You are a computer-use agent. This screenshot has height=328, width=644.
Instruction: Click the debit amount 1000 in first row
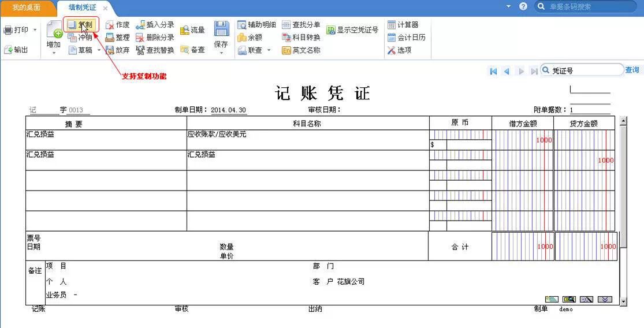(544, 140)
